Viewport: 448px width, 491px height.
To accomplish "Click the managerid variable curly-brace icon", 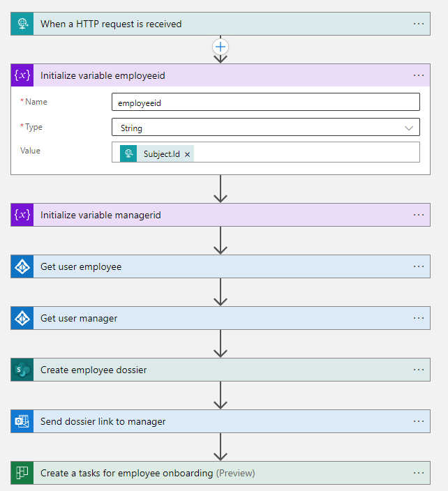I will pos(22,215).
